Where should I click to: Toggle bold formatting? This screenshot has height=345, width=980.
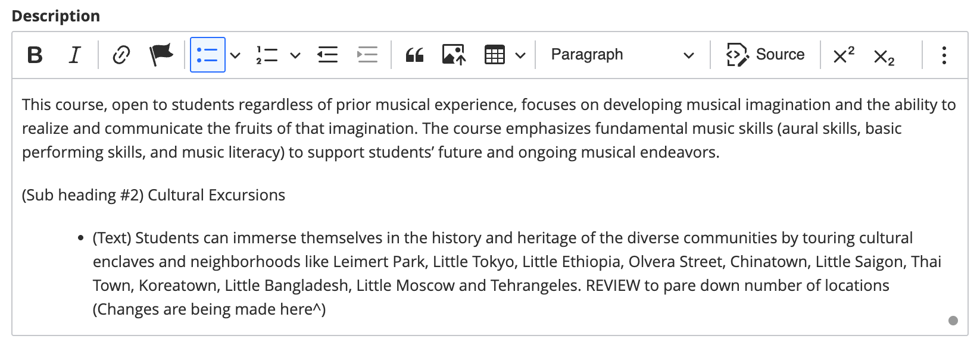35,55
